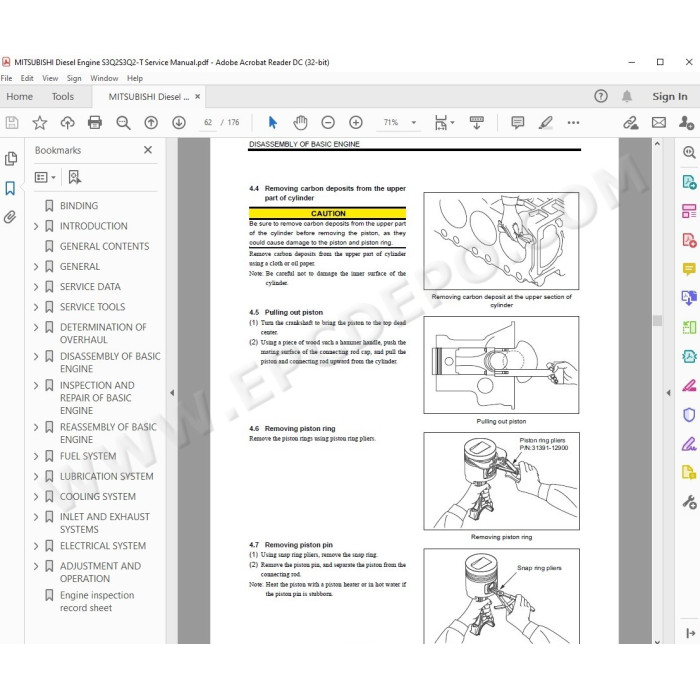Close the MITSUBISHI Diesel document tab
The width and height of the screenshot is (700, 700).
(197, 96)
